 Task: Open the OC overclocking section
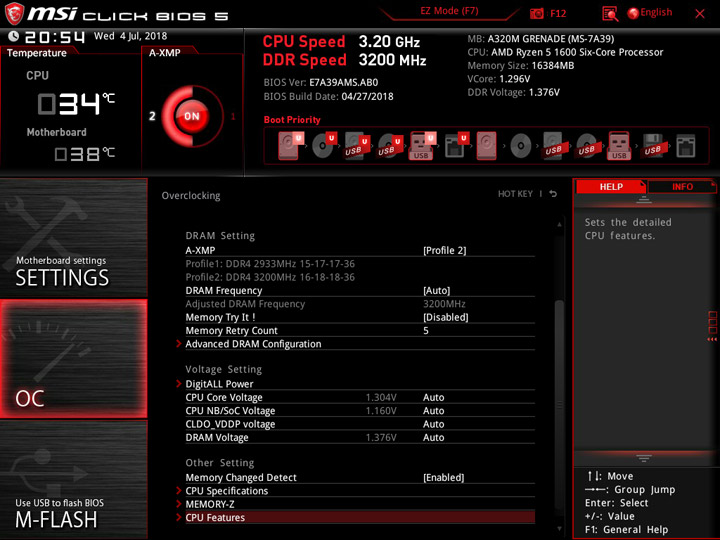[73, 359]
